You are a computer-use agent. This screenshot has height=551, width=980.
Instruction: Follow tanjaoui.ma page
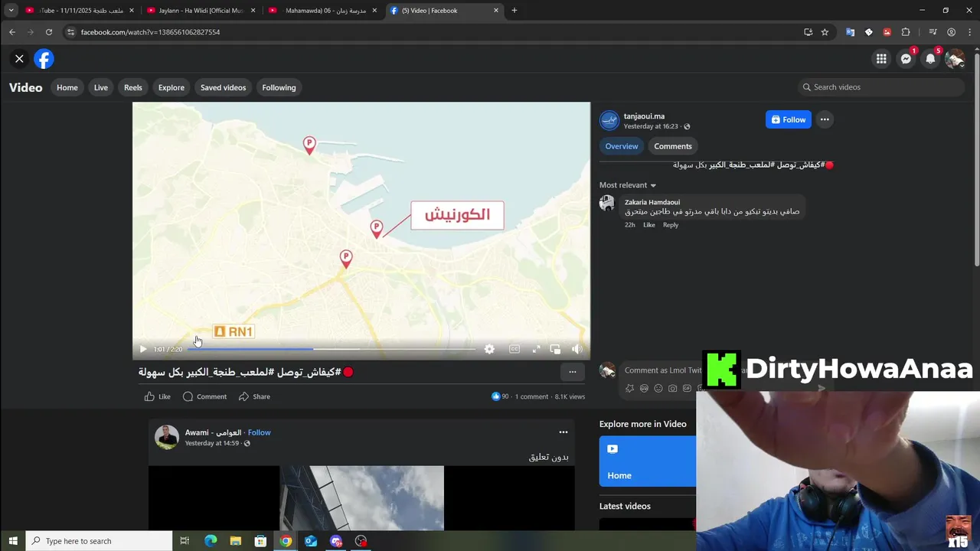pos(789,119)
